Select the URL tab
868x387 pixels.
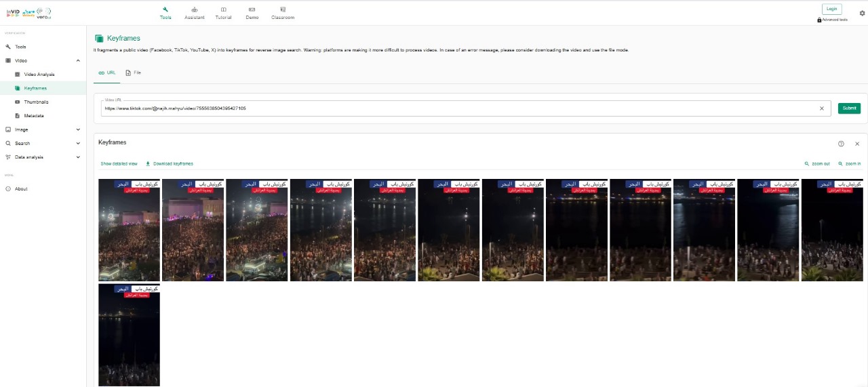pos(106,73)
